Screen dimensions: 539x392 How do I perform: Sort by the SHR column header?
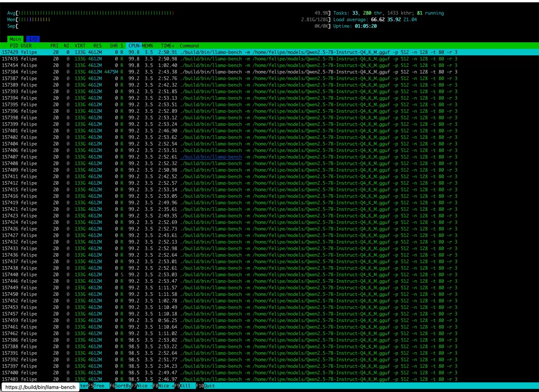click(113, 46)
